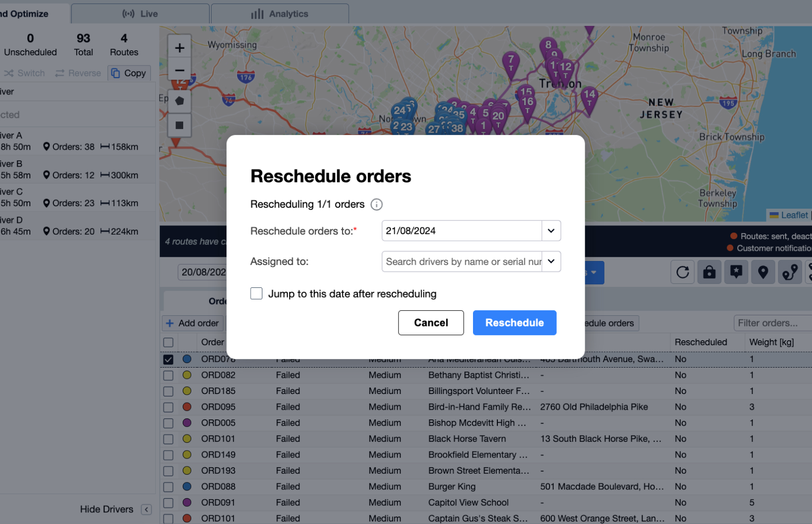The image size is (812, 524).
Task: Click the info icon beside Rescheduling 1/1 orders
Action: click(377, 205)
